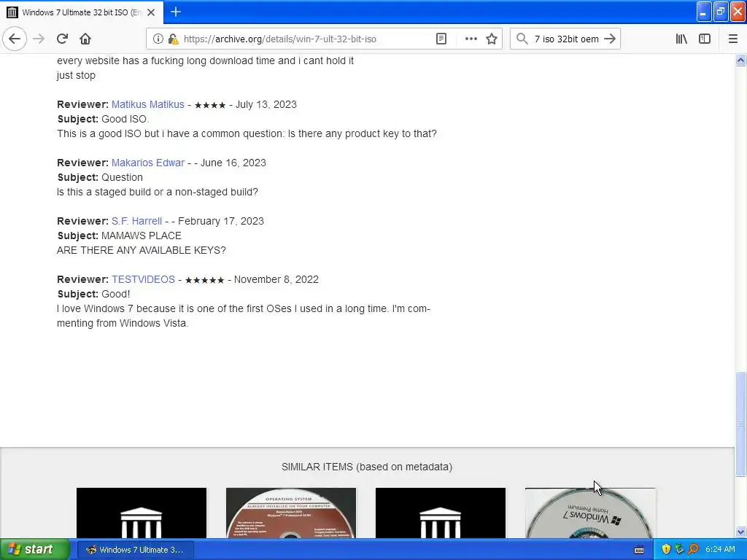This screenshot has width=747, height=560.
Task: Select Windows 7 Ultimate taskbar button
Action: pyautogui.click(x=134, y=550)
